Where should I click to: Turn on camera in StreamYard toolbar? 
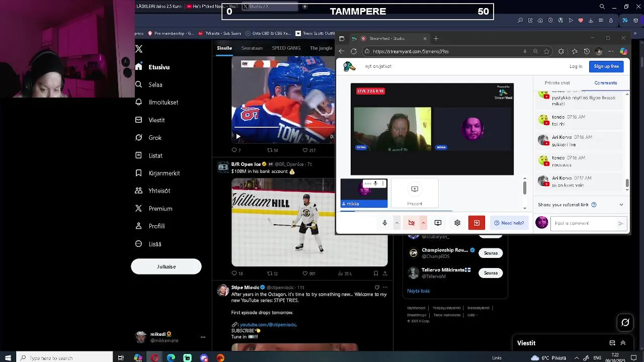412,223
